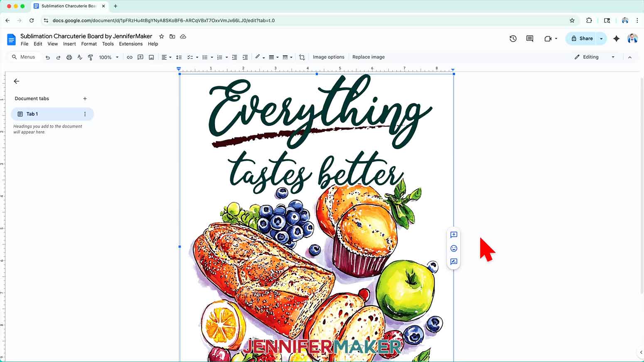Screen dimensions: 644x362
Task: Reload the page in Chrome
Action: (x=32, y=20)
